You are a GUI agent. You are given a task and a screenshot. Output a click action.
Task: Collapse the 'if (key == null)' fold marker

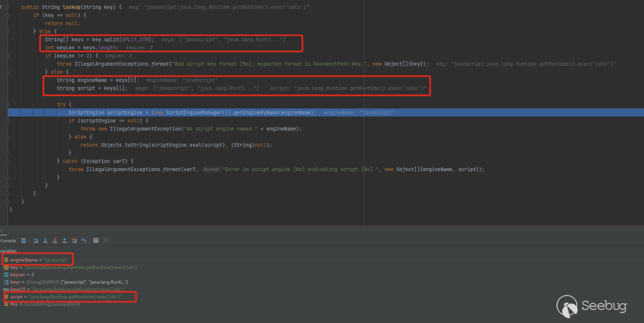(x=7, y=15)
